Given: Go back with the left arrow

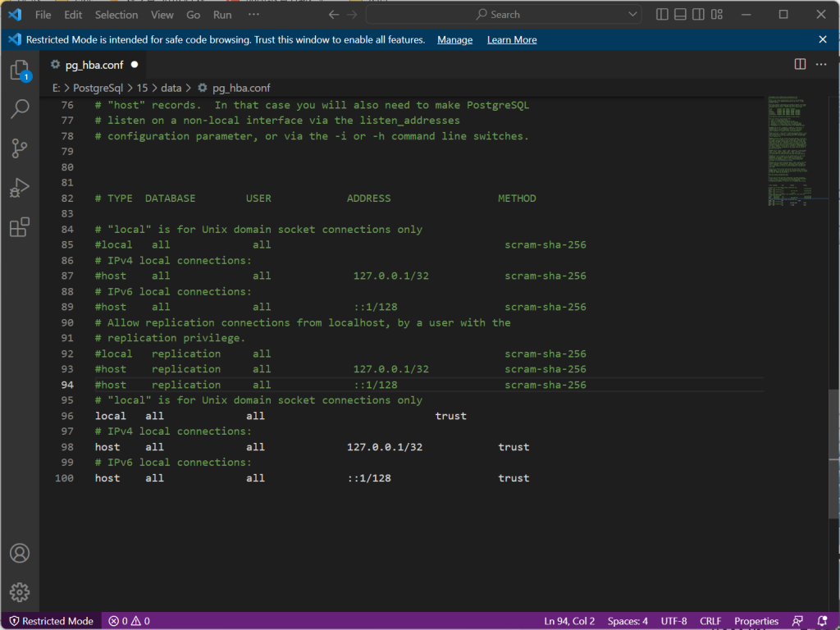Looking at the screenshot, I should [334, 15].
